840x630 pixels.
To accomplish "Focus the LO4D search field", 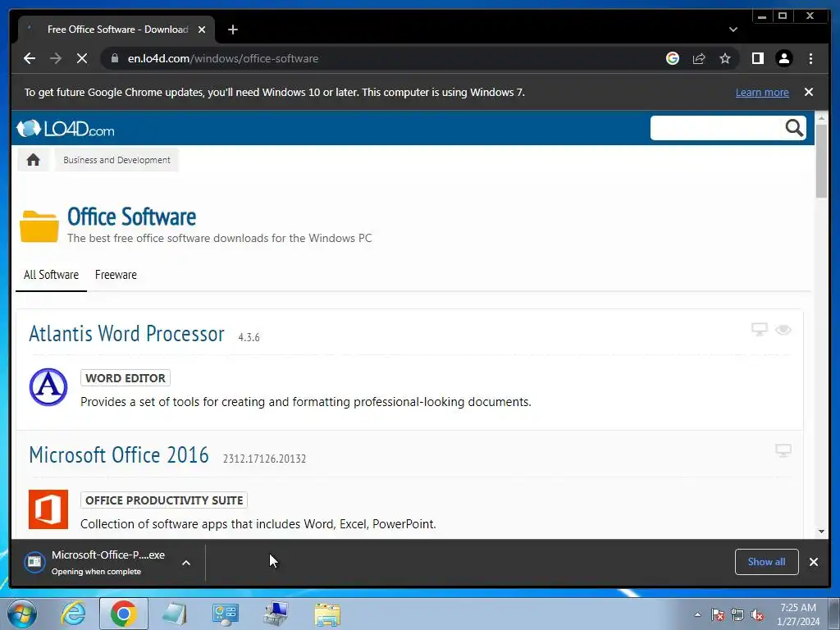I will click(717, 128).
